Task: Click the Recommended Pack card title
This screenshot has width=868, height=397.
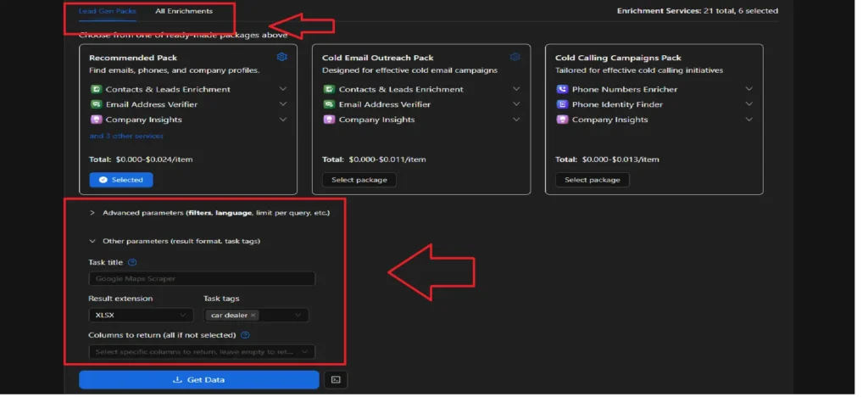Action: click(x=133, y=58)
